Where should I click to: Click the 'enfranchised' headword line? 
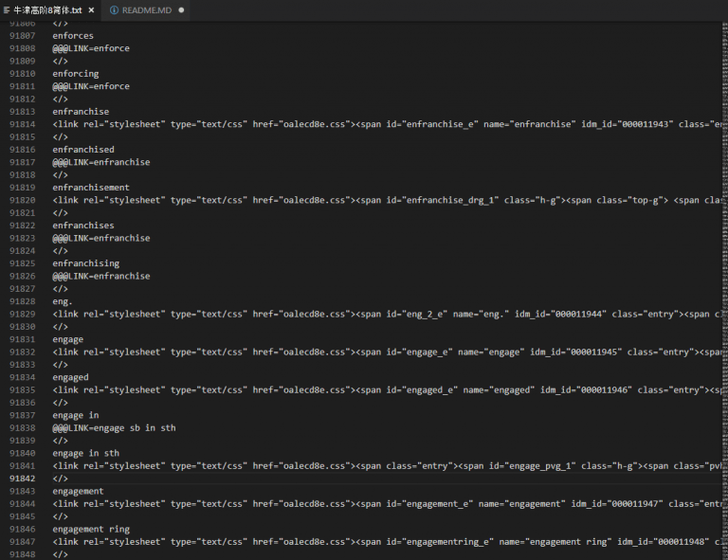pyautogui.click(x=83, y=150)
